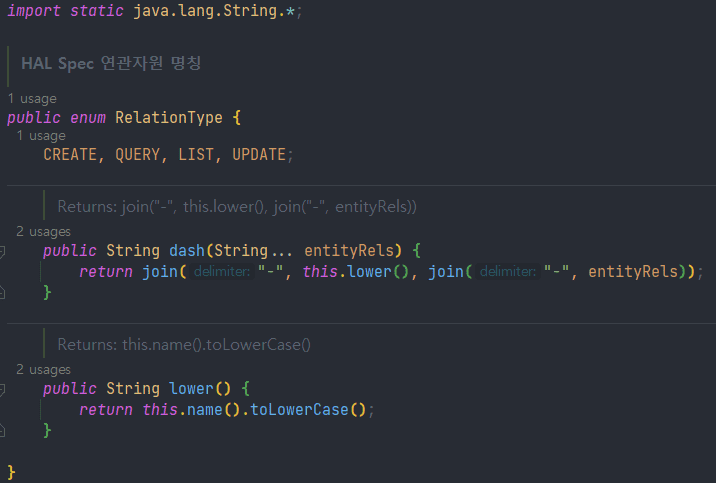The height and width of the screenshot is (483, 716).
Task: Click the entityRels parameter in the dash method signature
Action: click(x=349, y=251)
